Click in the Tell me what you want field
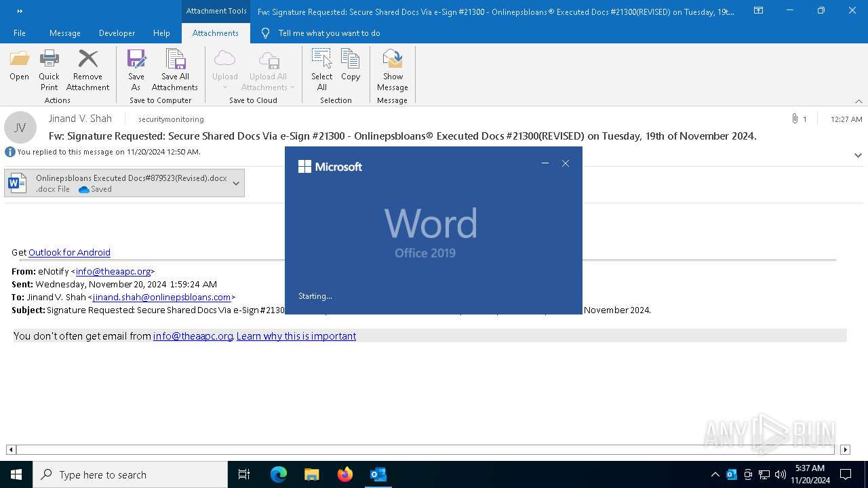Image resolution: width=868 pixels, height=488 pixels. (330, 33)
